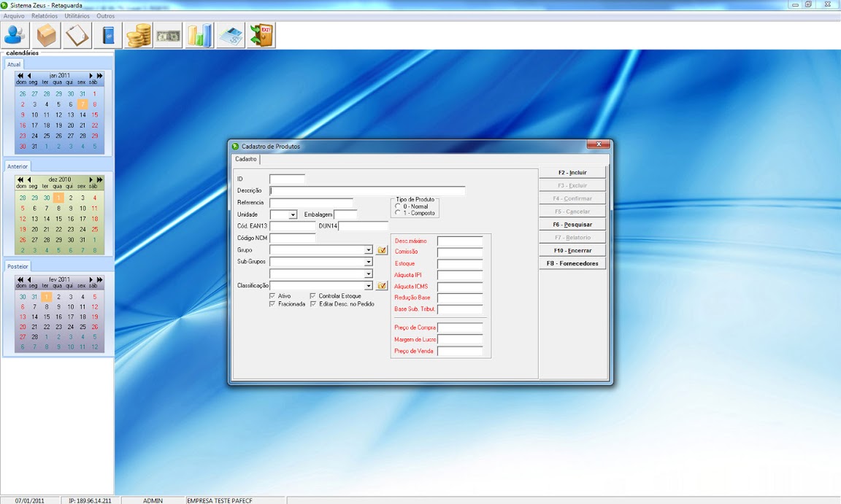Focus the Descrição input field
Screen dimensions: 841x504
click(x=367, y=190)
